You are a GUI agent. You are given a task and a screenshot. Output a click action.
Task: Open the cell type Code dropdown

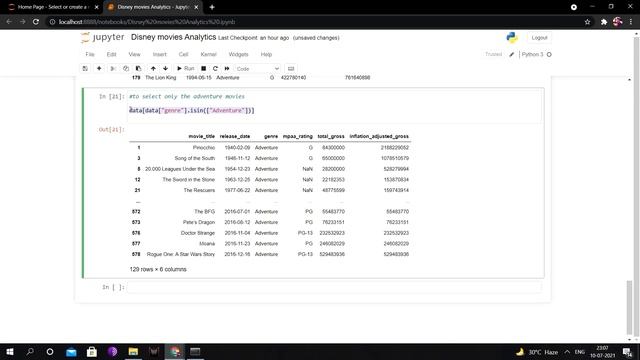click(257, 69)
